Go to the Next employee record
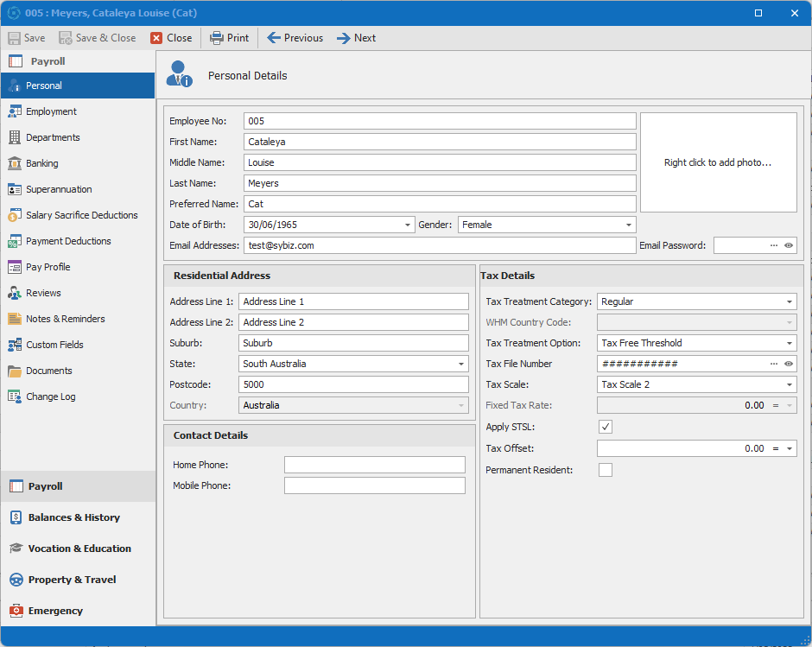Screen dimensions: 812x647 [356, 38]
